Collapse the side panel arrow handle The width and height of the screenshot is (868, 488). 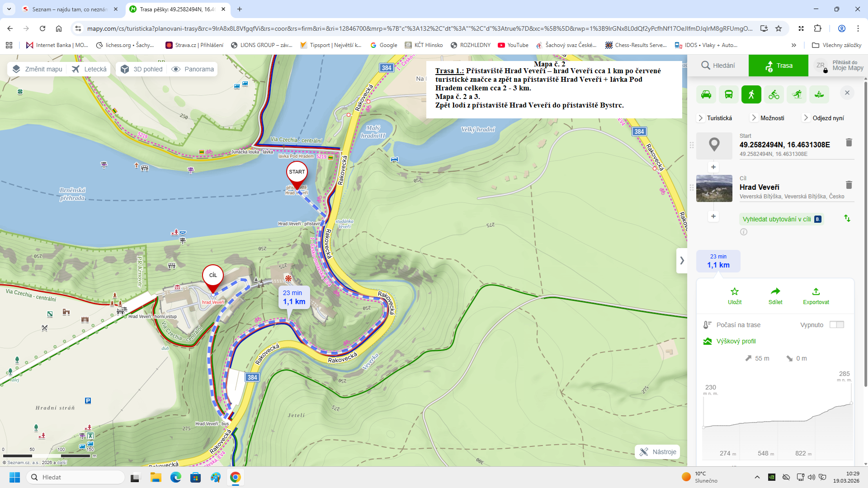pos(682,261)
